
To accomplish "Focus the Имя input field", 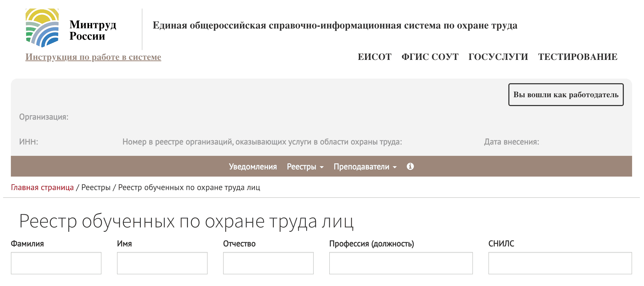I will (162, 263).
